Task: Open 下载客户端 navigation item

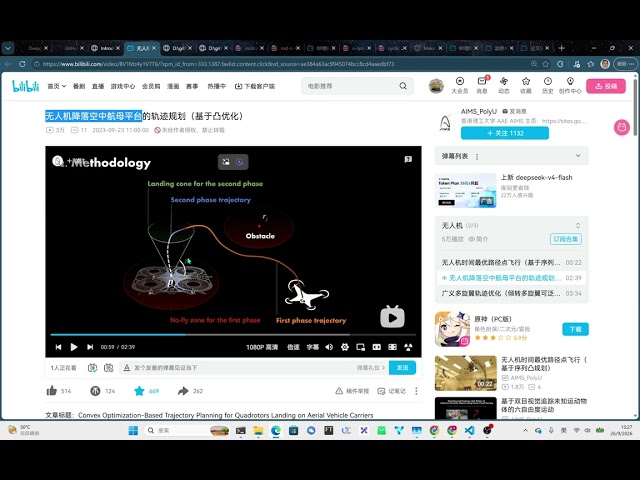Action: [x=255, y=86]
